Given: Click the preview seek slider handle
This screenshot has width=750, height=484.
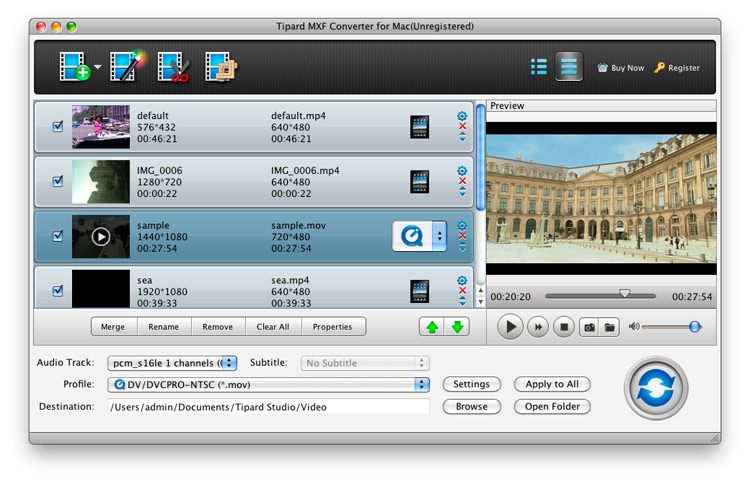Looking at the screenshot, I should 624,293.
